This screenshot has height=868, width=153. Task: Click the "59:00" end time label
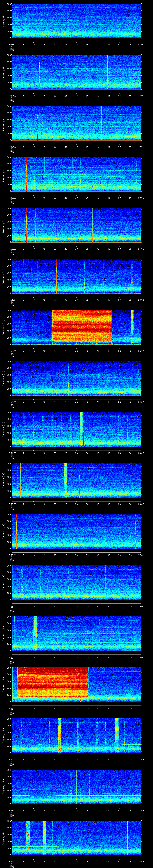(x=141, y=657)
